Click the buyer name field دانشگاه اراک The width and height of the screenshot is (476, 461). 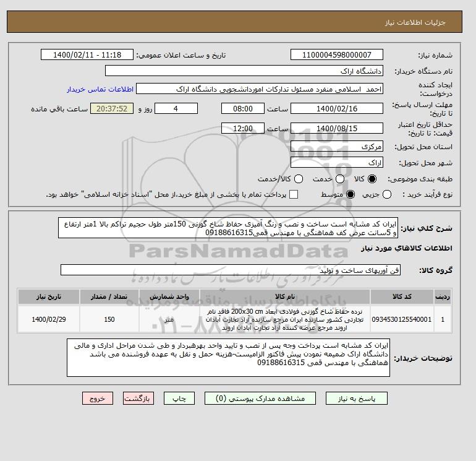(x=244, y=71)
